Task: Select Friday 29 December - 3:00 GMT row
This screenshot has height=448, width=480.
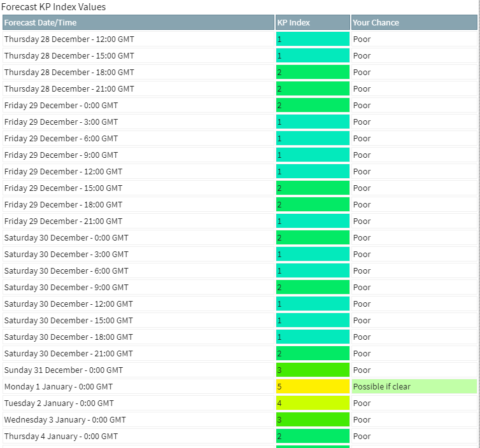Action: (x=240, y=122)
